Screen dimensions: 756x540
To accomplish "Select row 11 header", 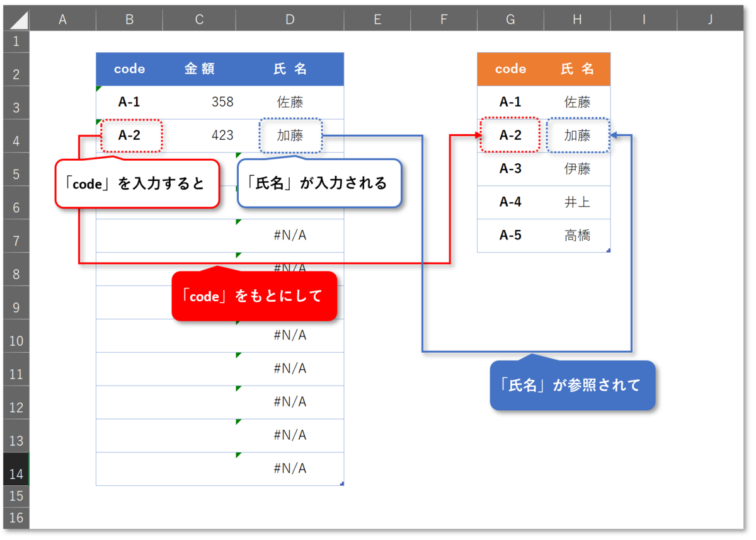I will (16, 370).
